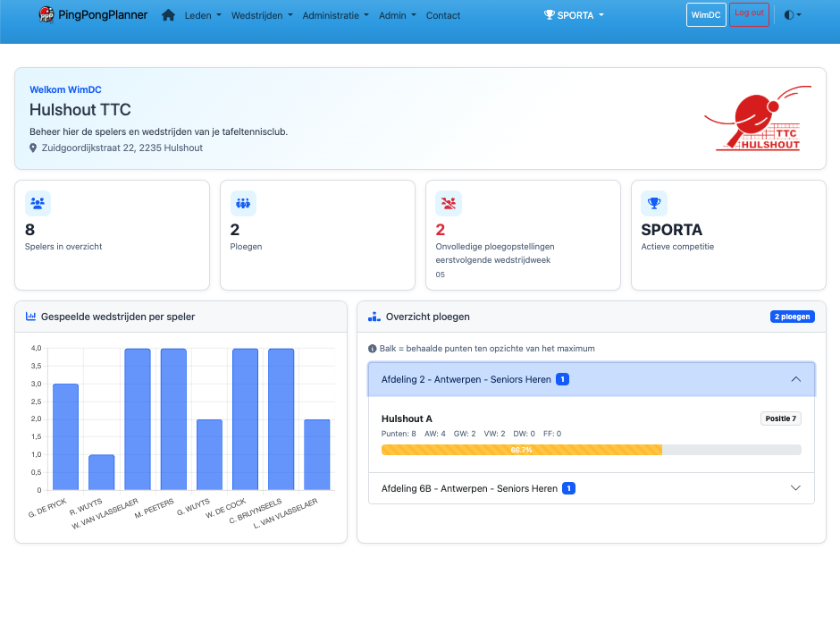Go to the Contact page
The image size is (840, 634).
pyautogui.click(x=443, y=15)
